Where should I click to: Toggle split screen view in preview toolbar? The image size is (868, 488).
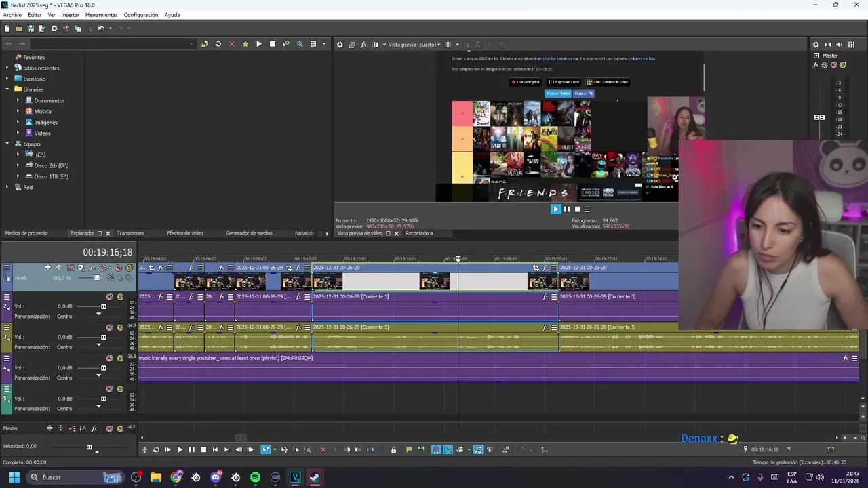click(x=375, y=45)
